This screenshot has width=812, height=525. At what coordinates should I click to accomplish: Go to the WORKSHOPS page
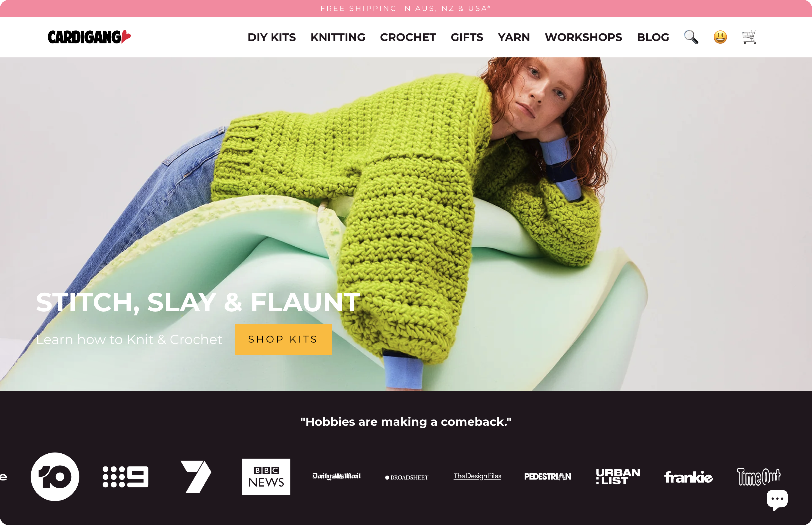coord(583,37)
